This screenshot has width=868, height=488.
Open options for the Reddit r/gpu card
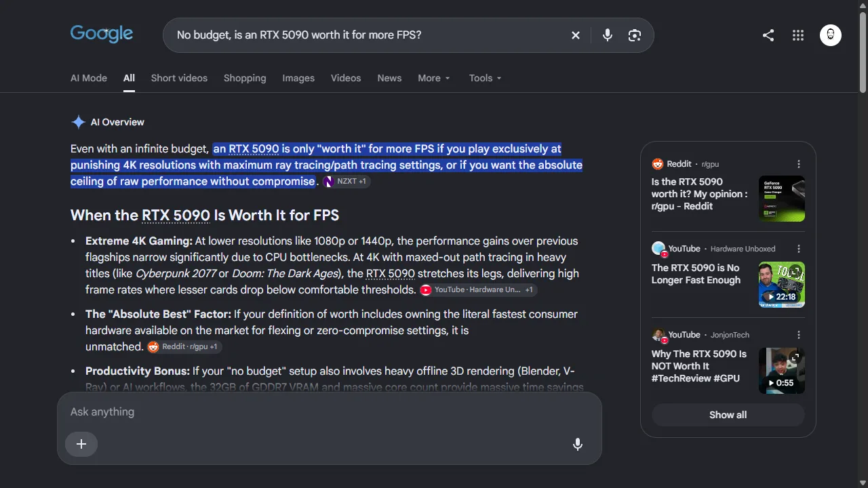pyautogui.click(x=799, y=164)
